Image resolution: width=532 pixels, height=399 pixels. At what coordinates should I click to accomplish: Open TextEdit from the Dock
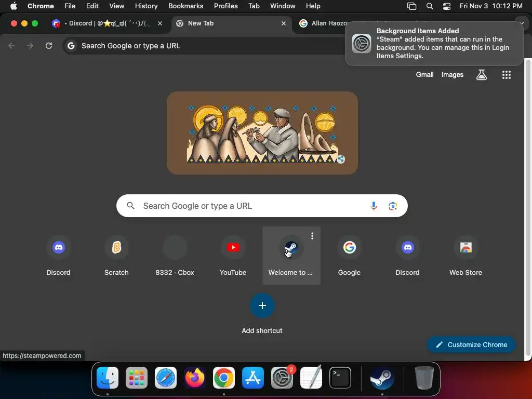(x=311, y=378)
